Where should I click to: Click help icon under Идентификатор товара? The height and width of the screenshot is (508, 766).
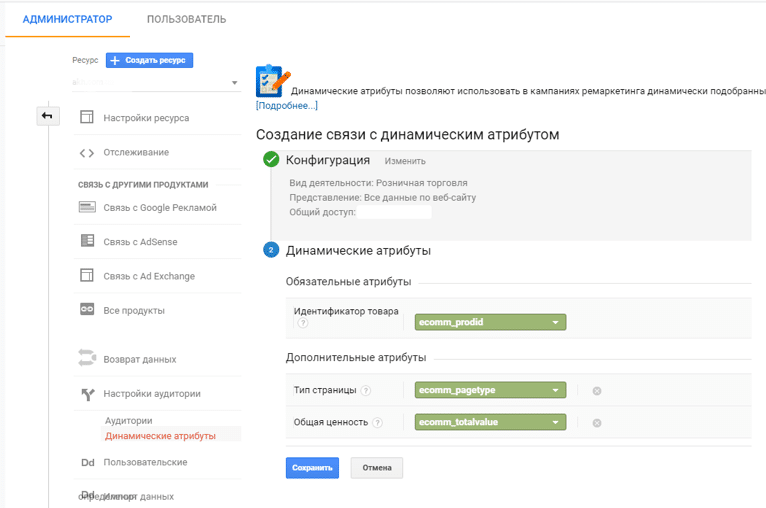[x=303, y=323]
